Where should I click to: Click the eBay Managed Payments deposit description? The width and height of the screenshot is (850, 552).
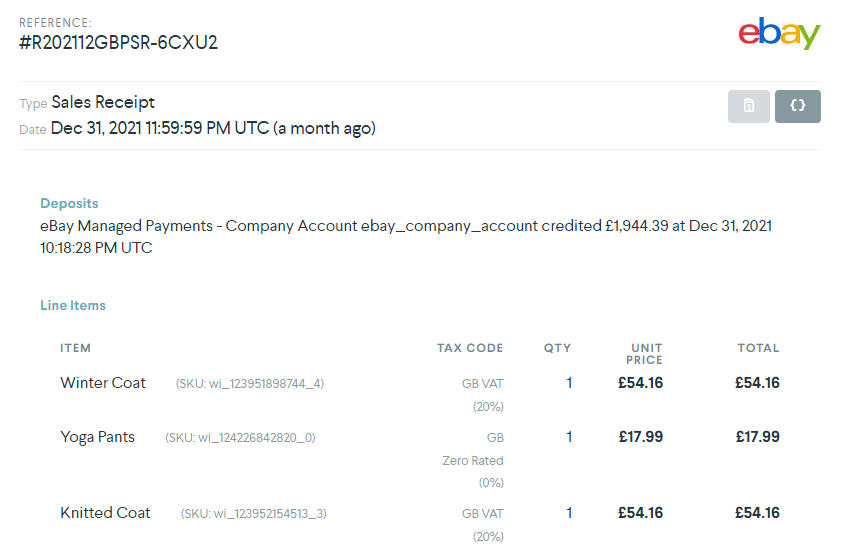[405, 236]
